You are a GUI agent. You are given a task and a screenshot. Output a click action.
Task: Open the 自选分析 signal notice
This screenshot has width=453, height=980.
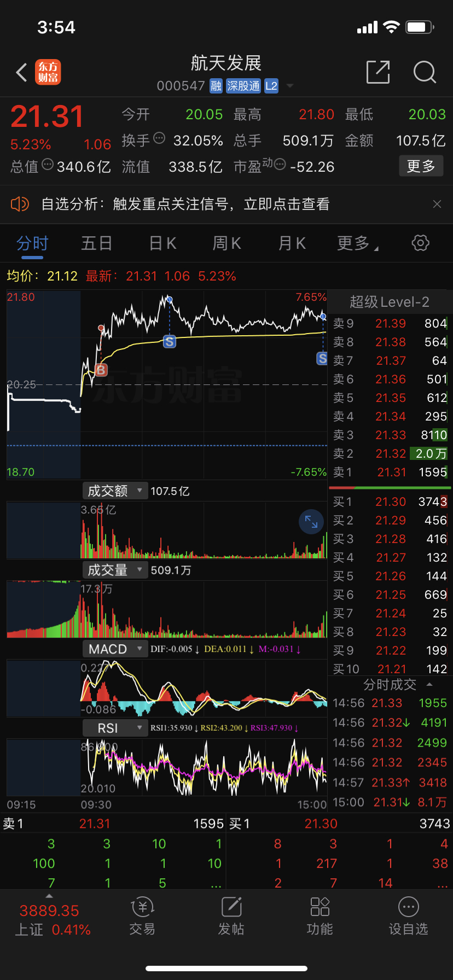[185, 204]
